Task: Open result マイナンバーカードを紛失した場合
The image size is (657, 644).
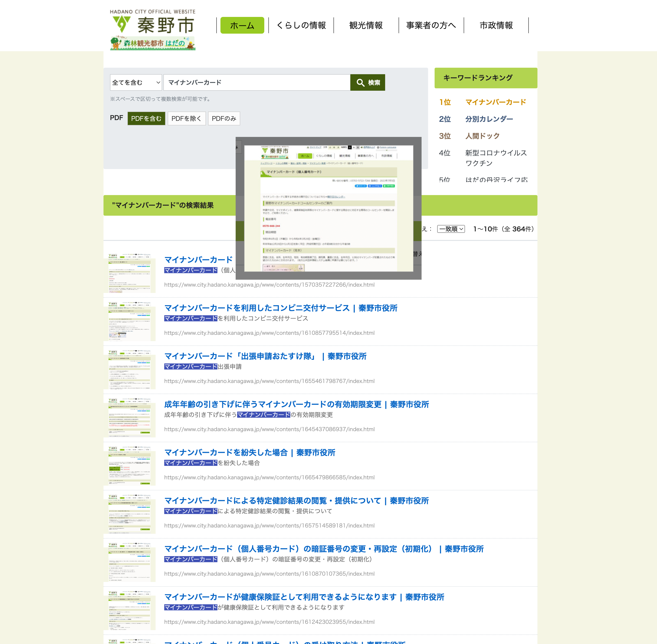Action: pos(250,453)
